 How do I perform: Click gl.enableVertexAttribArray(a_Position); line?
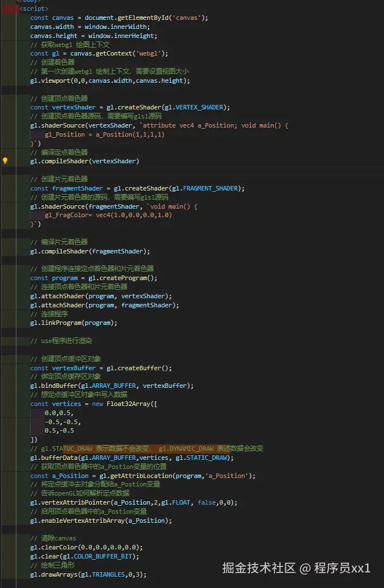(102, 521)
